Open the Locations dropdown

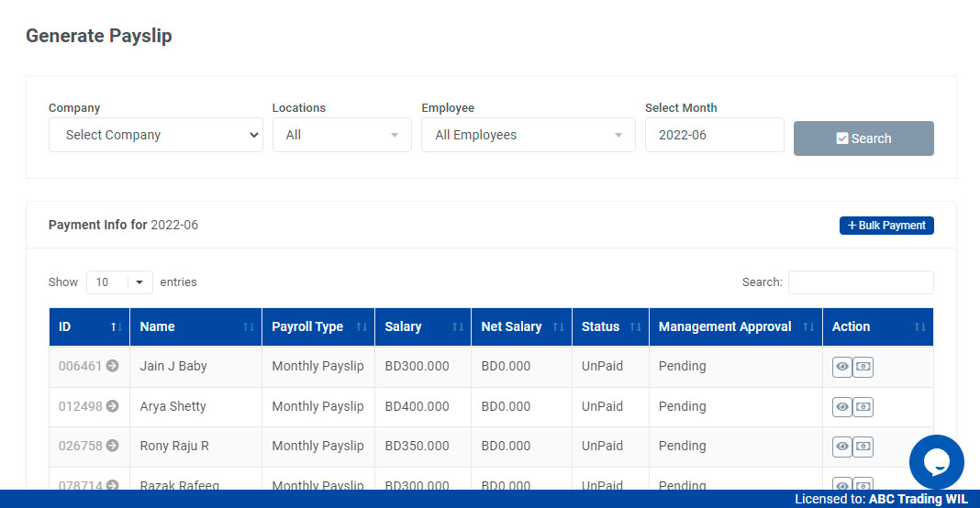pos(341,135)
